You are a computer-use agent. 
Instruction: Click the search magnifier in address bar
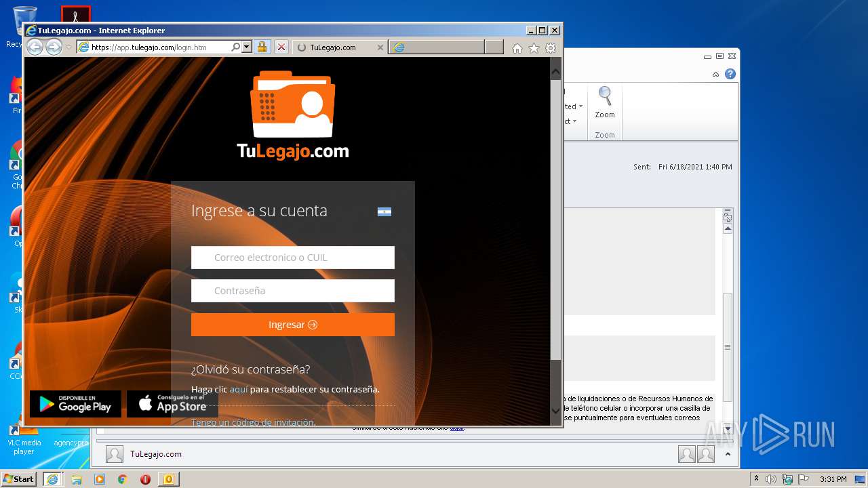(235, 47)
